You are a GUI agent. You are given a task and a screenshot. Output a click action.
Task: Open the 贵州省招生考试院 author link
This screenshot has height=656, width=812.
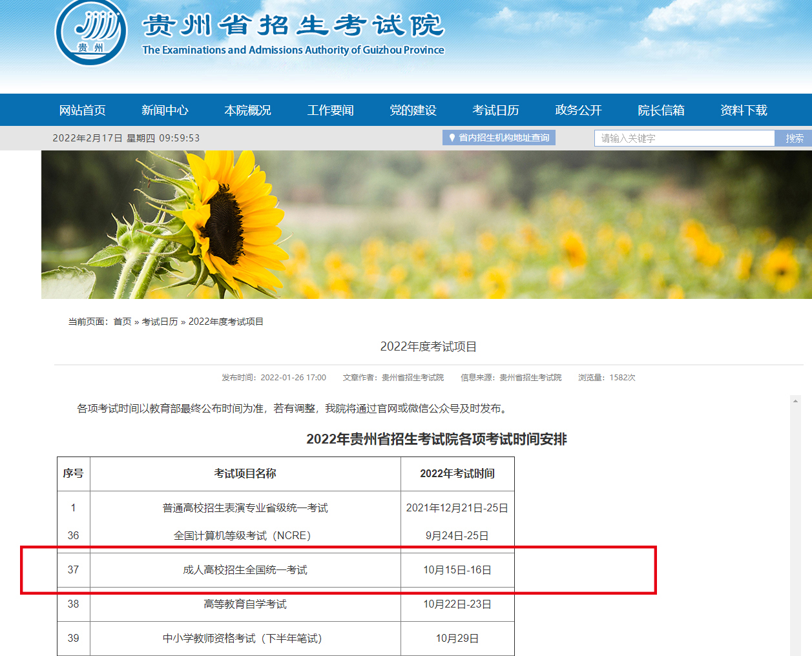pos(414,378)
